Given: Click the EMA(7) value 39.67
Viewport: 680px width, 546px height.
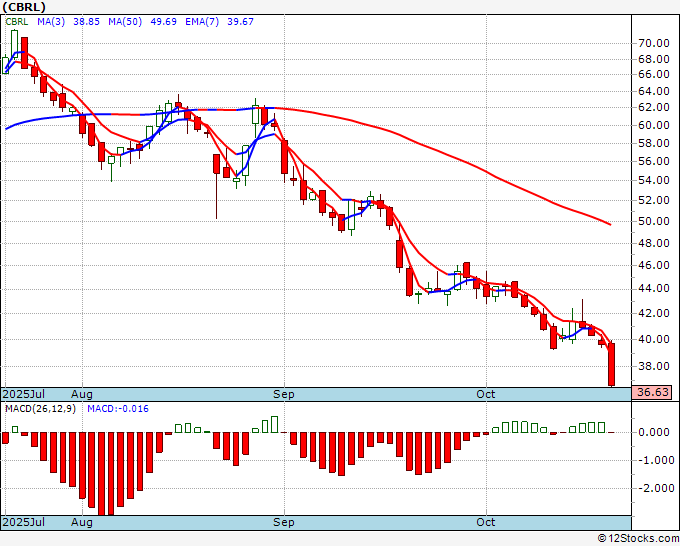Looking at the screenshot, I should click(240, 22).
